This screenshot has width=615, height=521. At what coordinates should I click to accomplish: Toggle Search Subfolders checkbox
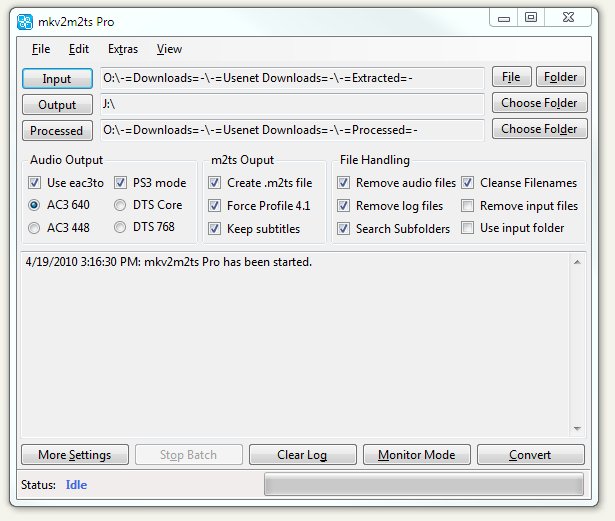pyautogui.click(x=344, y=228)
